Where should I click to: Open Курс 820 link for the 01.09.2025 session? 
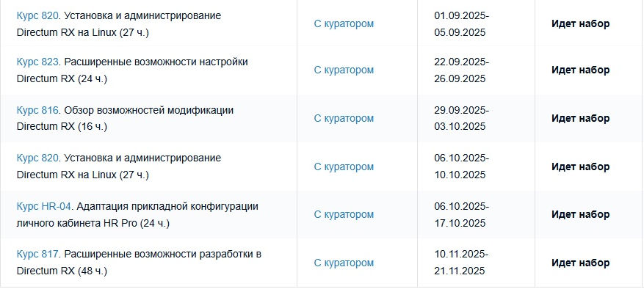39,15
